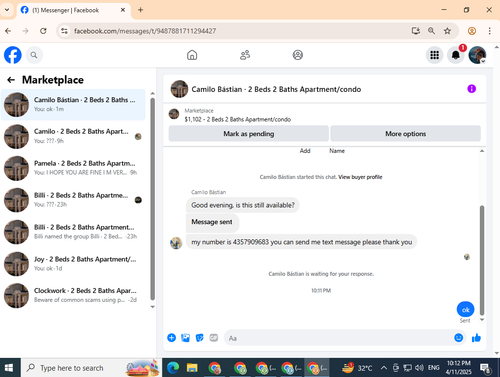Open the Facebook search icon
Image resolution: width=500 pixels, height=377 pixels.
tap(34, 55)
